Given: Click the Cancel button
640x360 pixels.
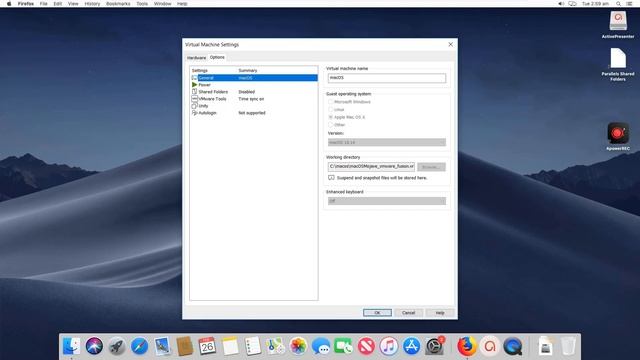Looking at the screenshot, I should (408, 313).
